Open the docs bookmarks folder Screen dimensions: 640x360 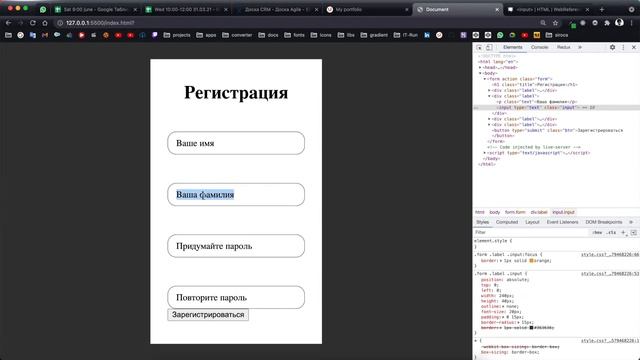[268, 35]
